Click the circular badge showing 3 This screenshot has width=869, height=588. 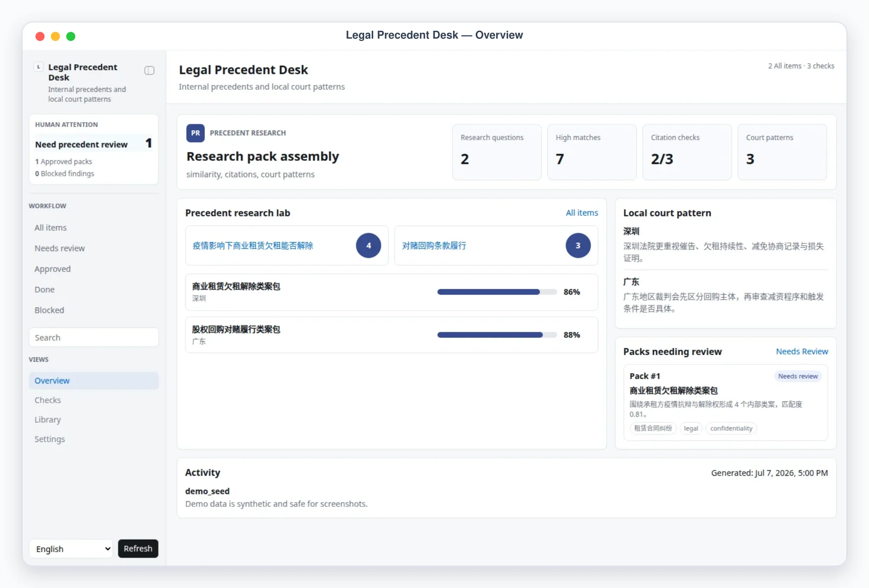point(578,246)
